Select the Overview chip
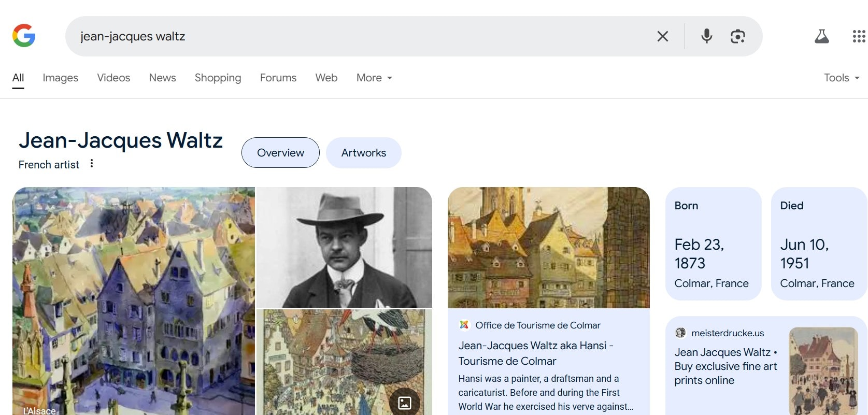868x415 pixels. tap(280, 153)
